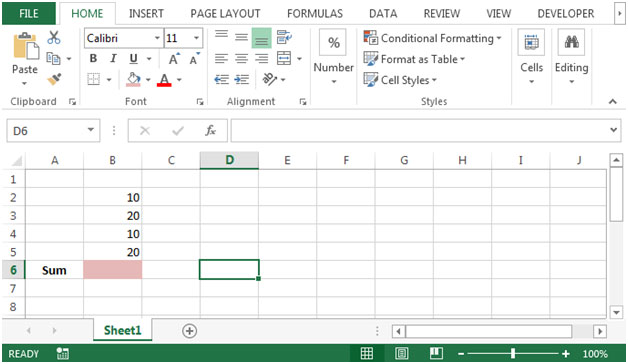The width and height of the screenshot is (628, 364).
Task: Decrease font size with small A
Action: tap(194, 59)
